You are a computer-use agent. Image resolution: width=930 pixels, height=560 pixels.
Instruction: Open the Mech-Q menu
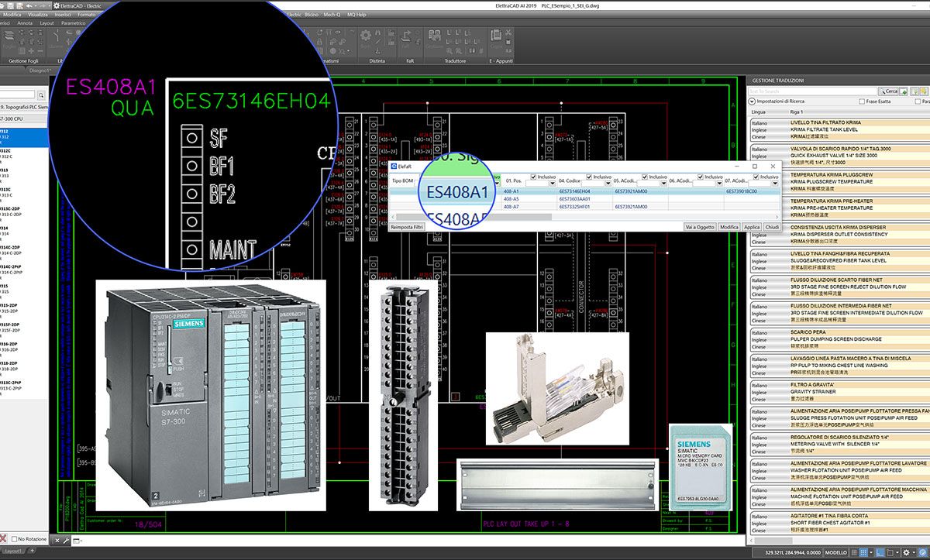point(332,14)
